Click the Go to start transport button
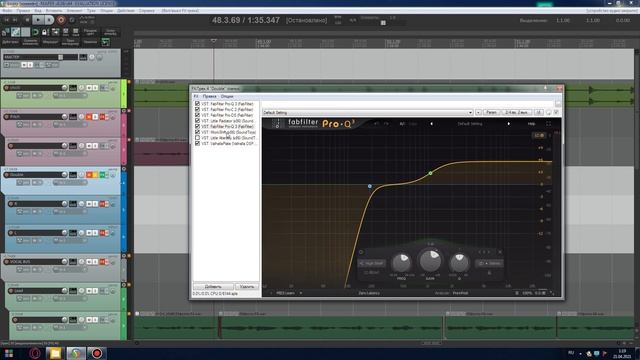The width and height of the screenshot is (640, 360). tap(7, 20)
